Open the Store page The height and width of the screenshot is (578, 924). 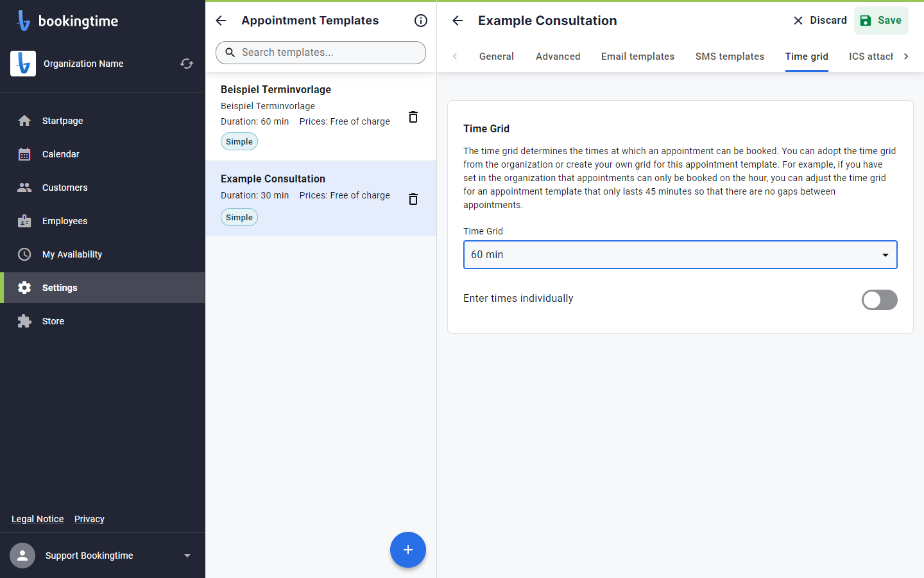(x=103, y=321)
